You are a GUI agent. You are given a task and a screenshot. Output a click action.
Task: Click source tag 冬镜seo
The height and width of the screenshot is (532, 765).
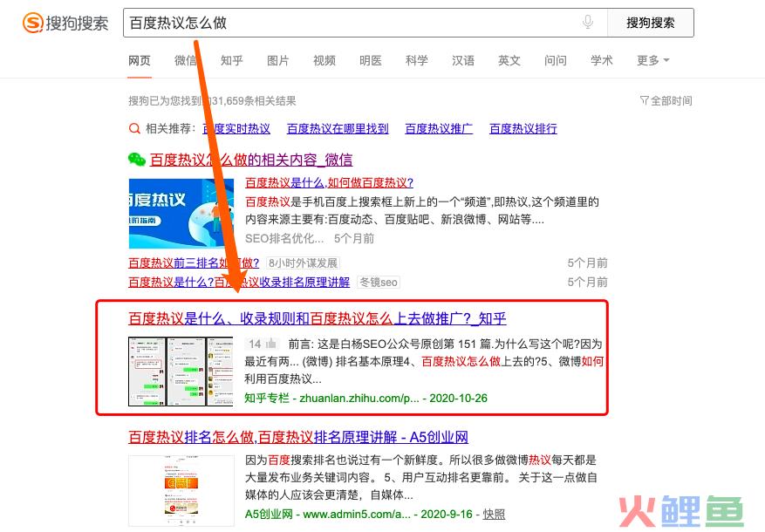[379, 283]
